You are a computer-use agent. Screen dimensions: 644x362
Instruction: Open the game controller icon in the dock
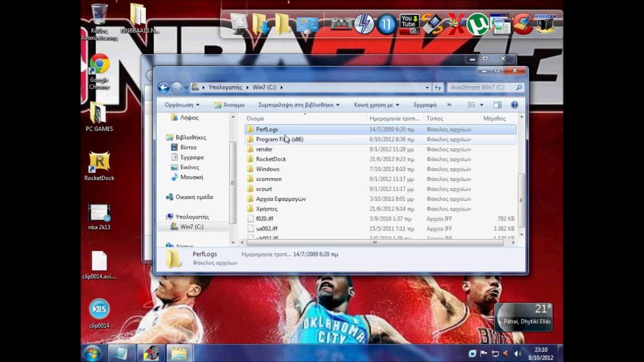[x=341, y=24]
